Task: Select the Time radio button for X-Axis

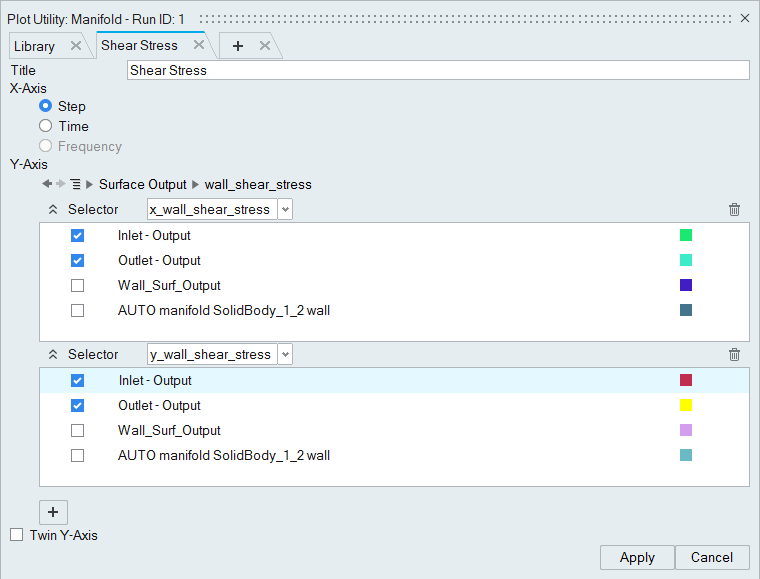Action: coord(45,126)
